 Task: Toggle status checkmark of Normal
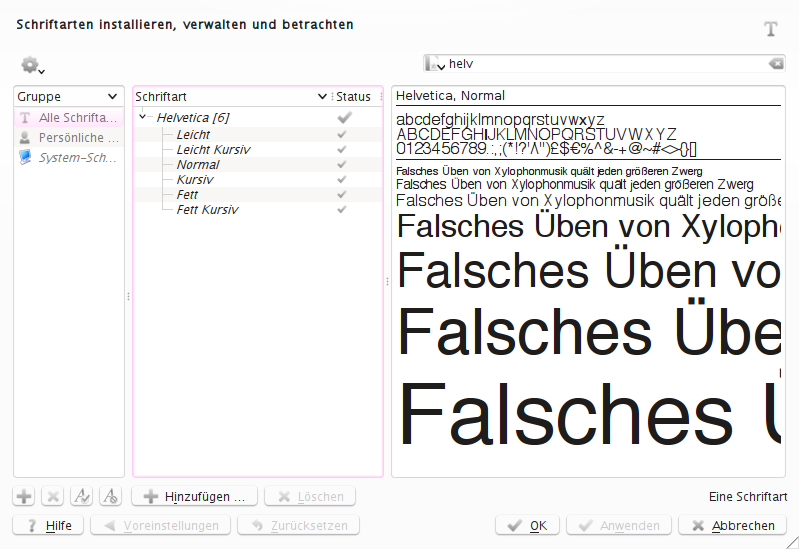click(342, 165)
